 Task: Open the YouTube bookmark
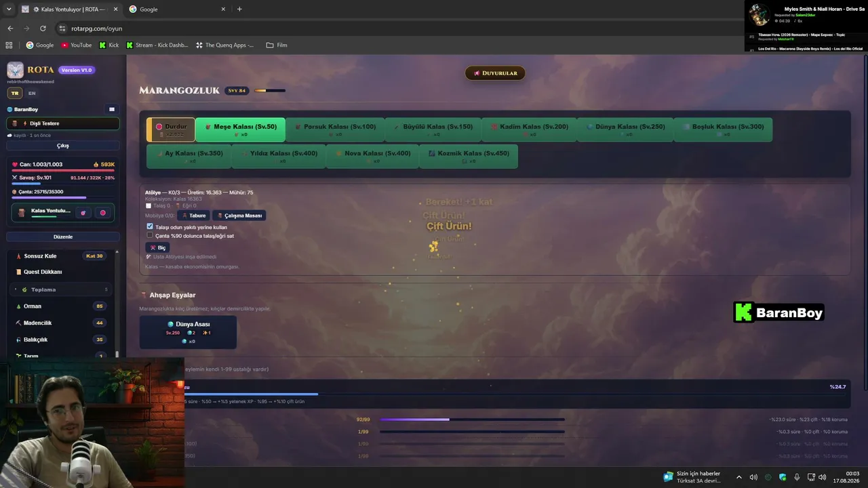(x=76, y=45)
